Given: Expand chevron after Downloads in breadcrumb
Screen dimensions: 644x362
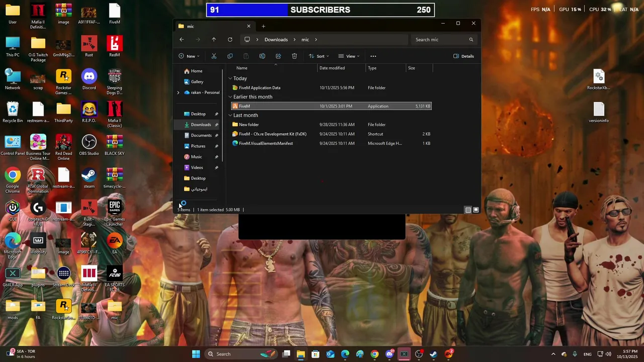Looking at the screenshot, I should pyautogui.click(x=295, y=40).
